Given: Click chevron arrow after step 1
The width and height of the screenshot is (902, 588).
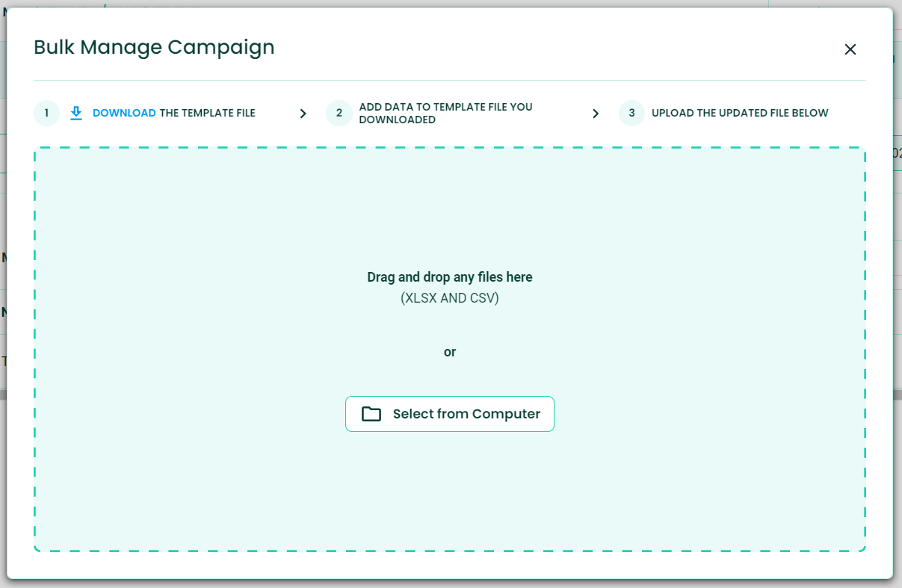Looking at the screenshot, I should [x=303, y=114].
